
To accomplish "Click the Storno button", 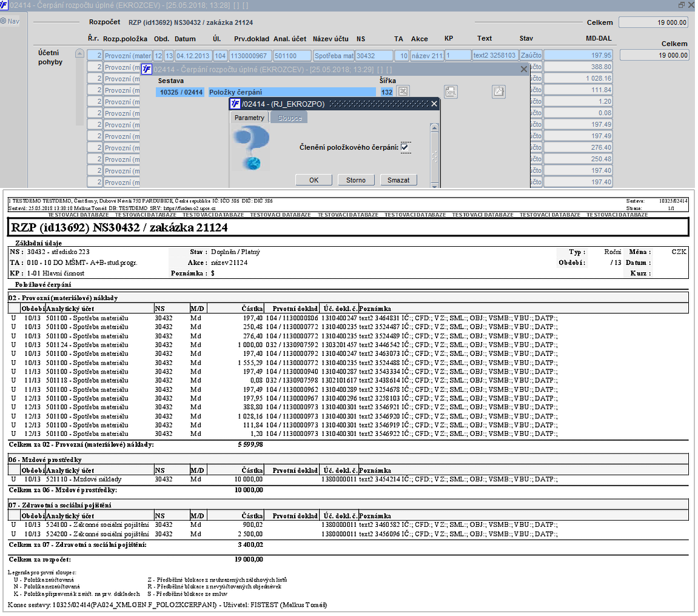I will pyautogui.click(x=356, y=180).
